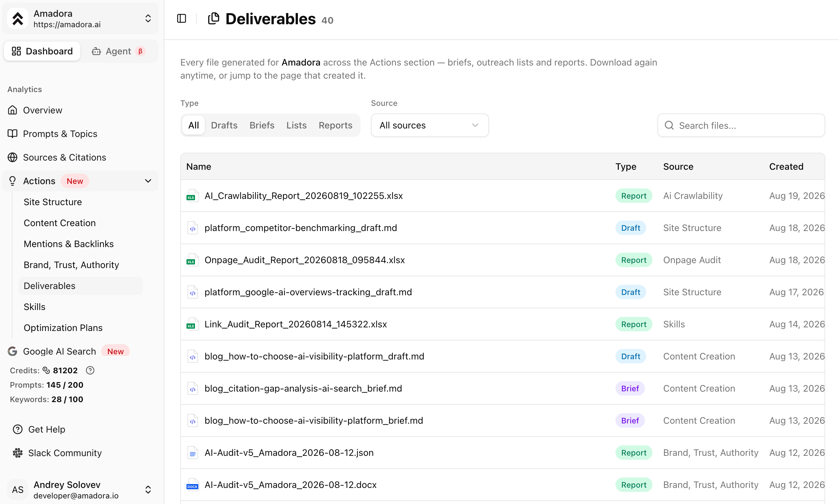This screenshot has height=504, width=839.
Task: Click the Sources & Citations globe icon
Action: coord(12,157)
